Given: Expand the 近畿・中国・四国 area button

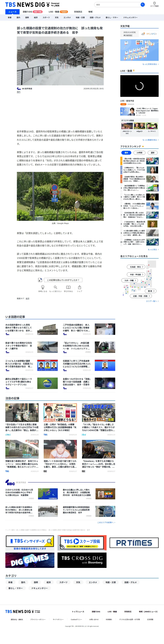Looking at the screenshot, I should [x=141, y=296].
